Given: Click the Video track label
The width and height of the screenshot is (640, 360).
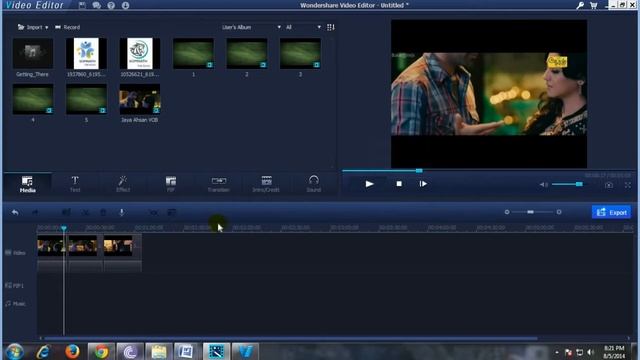Looking at the screenshot, I should [x=16, y=253].
